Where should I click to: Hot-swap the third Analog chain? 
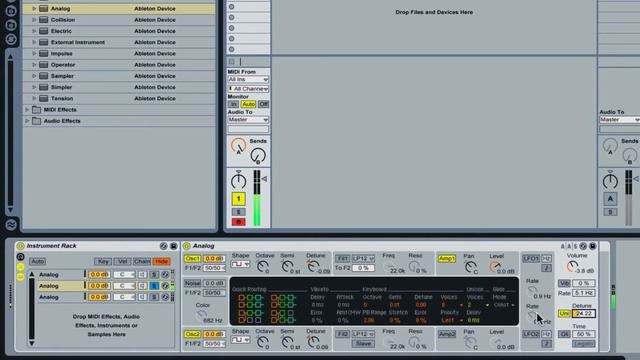click(x=165, y=297)
